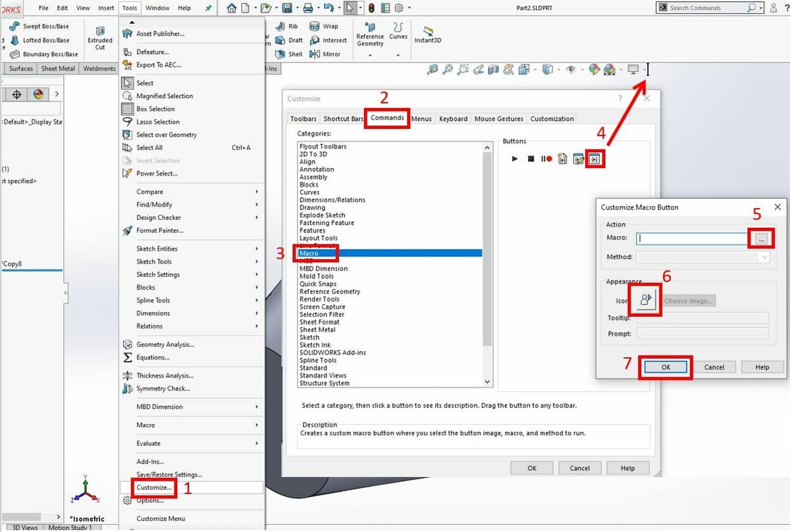Image resolution: width=790 pixels, height=532 pixels.
Task: Expand the Reference Geometry dropdown
Action: pyautogui.click(x=370, y=55)
